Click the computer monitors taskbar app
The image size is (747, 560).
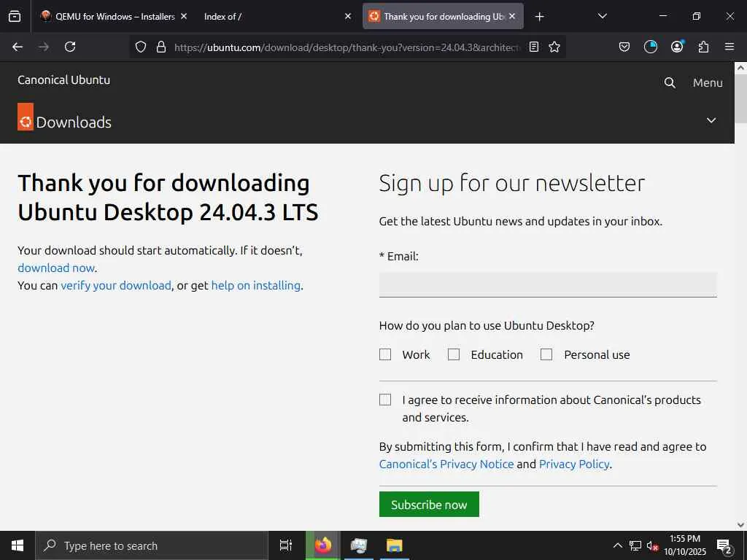click(x=358, y=545)
